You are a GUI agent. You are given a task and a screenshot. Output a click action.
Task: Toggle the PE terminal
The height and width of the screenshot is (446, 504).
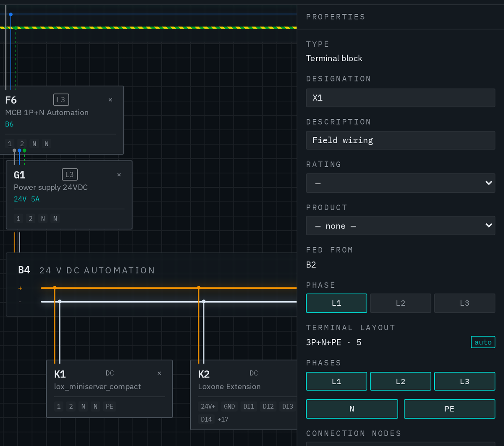coord(449,409)
